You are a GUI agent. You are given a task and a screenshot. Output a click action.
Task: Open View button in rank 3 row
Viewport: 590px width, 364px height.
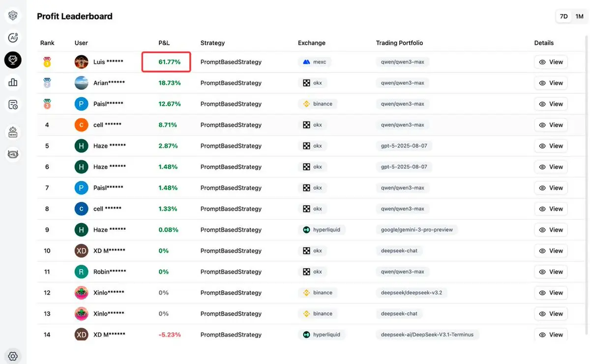(x=551, y=104)
